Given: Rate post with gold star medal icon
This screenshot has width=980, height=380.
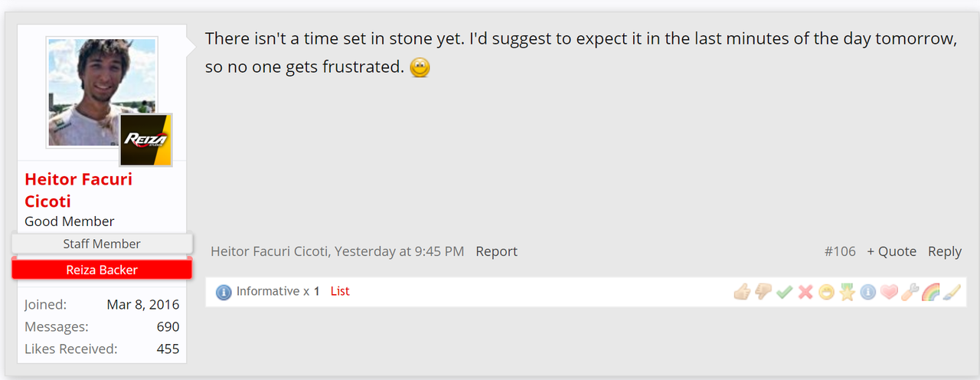Looking at the screenshot, I should pos(847,292).
